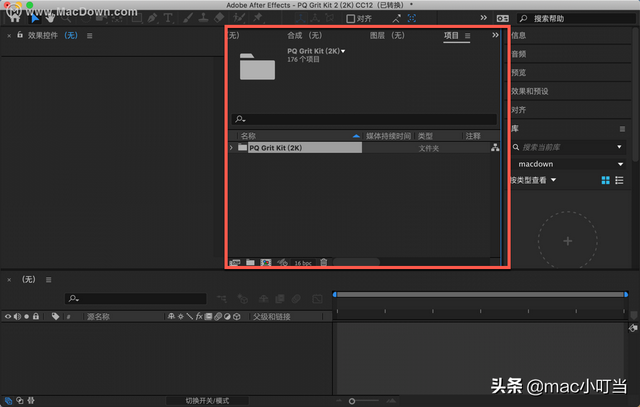Screen dimensions: 640x407
Task: Open the 效果控件 panel menu
Action: click(x=89, y=36)
